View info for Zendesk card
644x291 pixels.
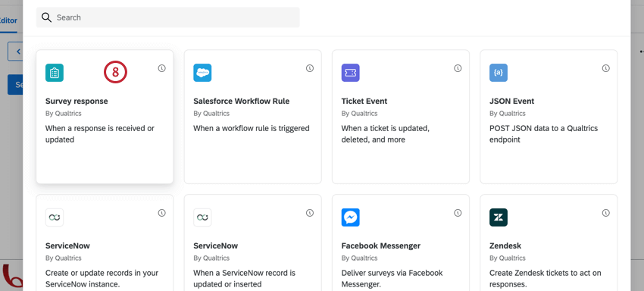pyautogui.click(x=606, y=213)
